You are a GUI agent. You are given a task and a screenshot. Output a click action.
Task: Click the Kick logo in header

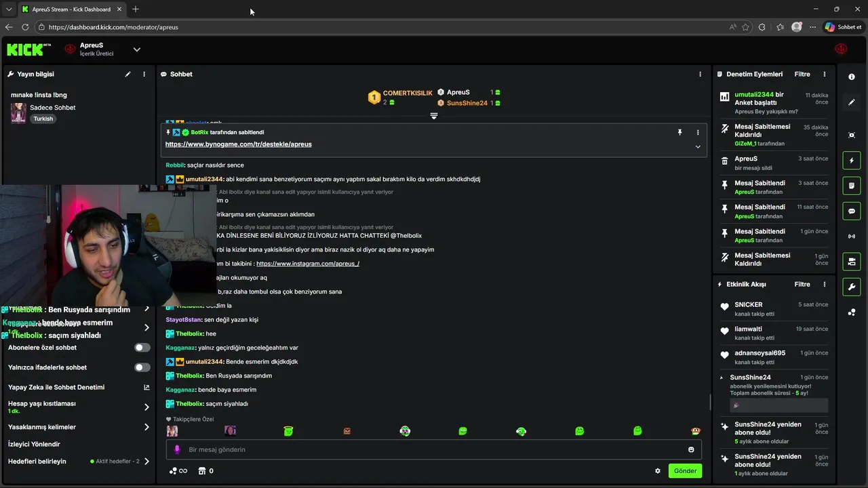[x=28, y=49]
